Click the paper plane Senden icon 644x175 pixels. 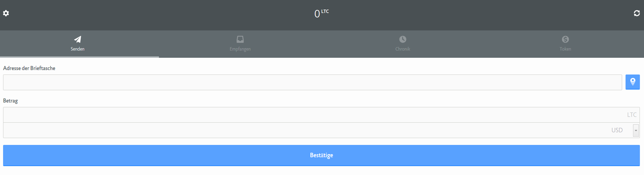78,39
